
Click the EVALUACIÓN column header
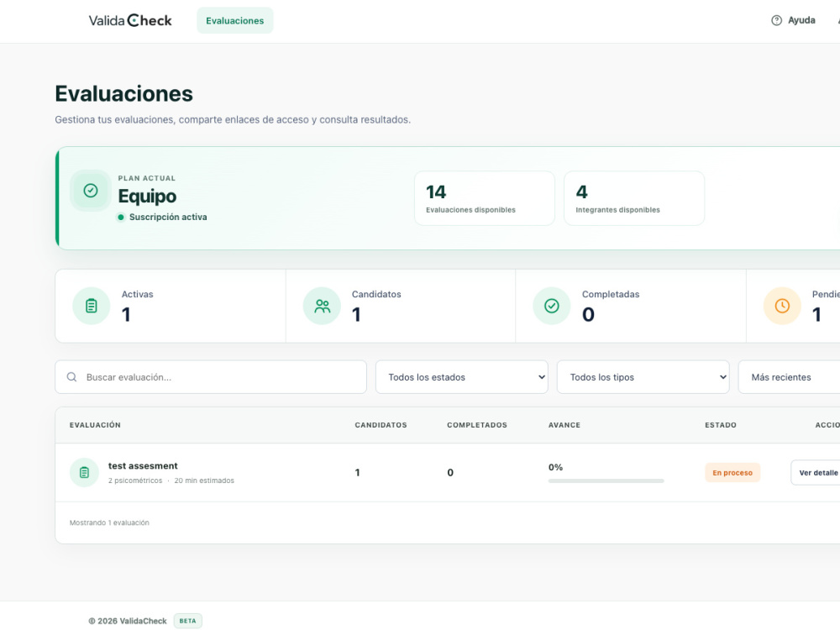(95, 425)
